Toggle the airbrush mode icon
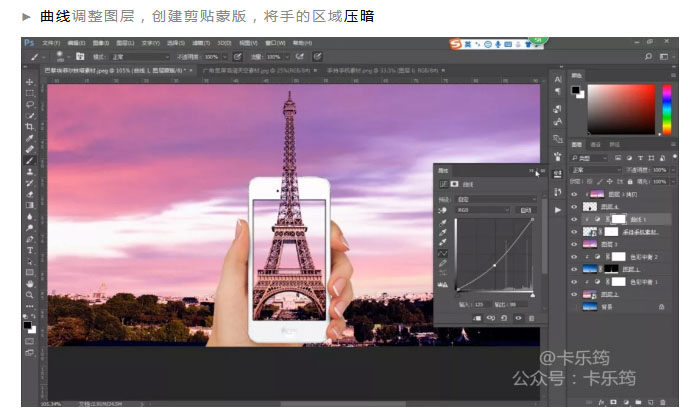 [x=300, y=57]
